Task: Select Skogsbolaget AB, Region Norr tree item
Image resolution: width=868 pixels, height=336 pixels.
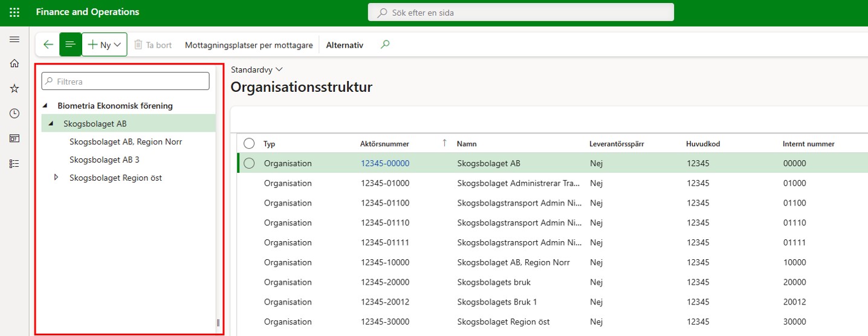Action: tap(126, 142)
